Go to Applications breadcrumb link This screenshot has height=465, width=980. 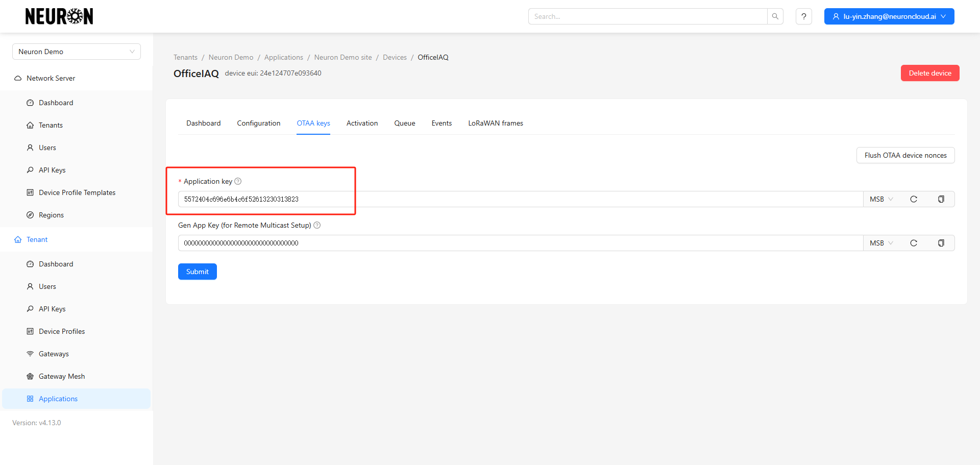coord(284,57)
